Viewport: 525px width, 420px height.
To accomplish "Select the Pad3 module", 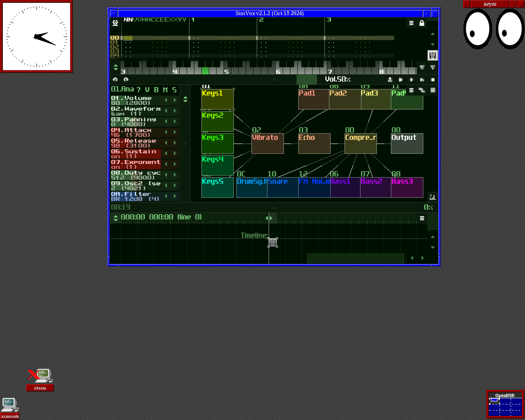I will coord(376,99).
